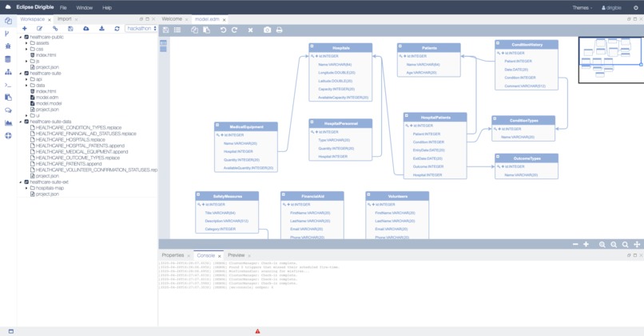Click the cloud upload icon in Workspace toolbar

85,28
